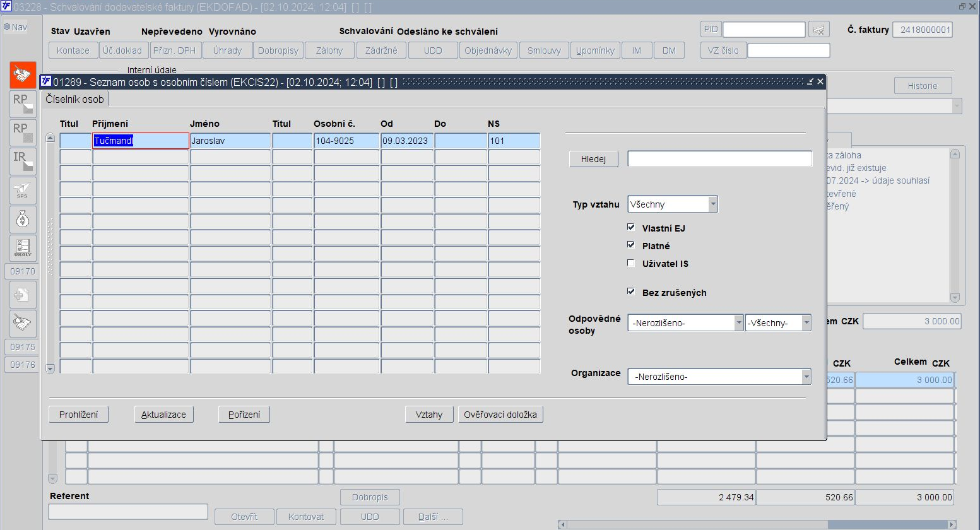Click the Prohlížení button
The width and height of the screenshot is (980, 530).
(79, 415)
